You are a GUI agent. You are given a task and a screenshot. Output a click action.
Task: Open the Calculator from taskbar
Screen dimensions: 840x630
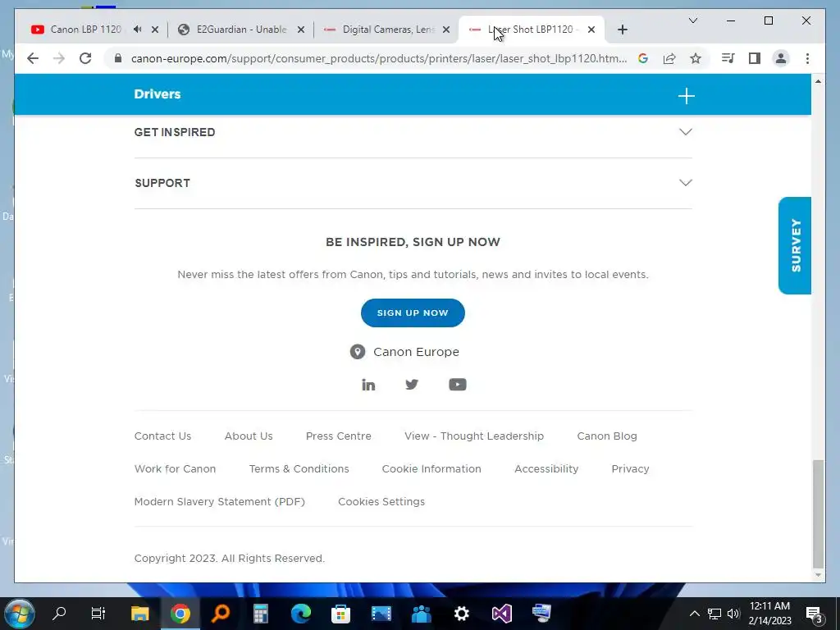(x=260, y=614)
